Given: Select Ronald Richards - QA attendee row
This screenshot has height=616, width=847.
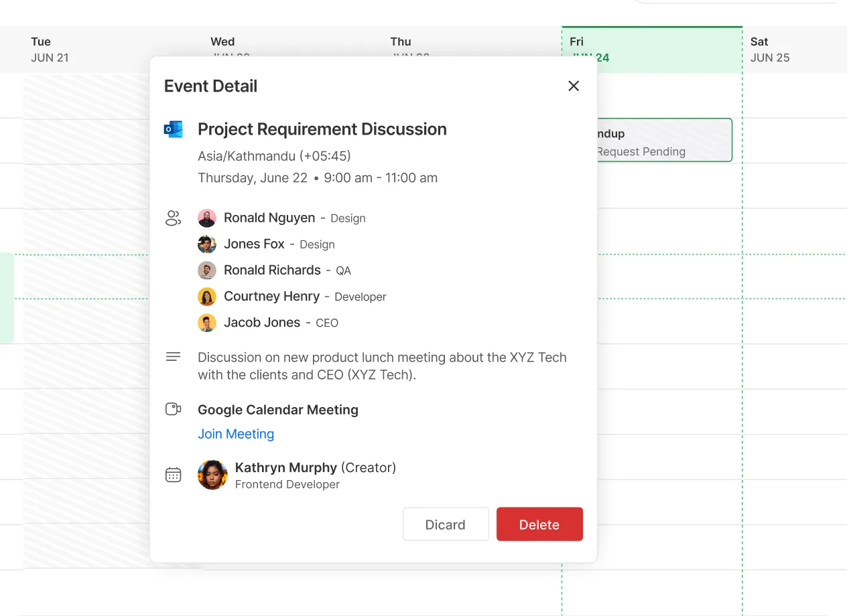Looking at the screenshot, I should 287,270.
